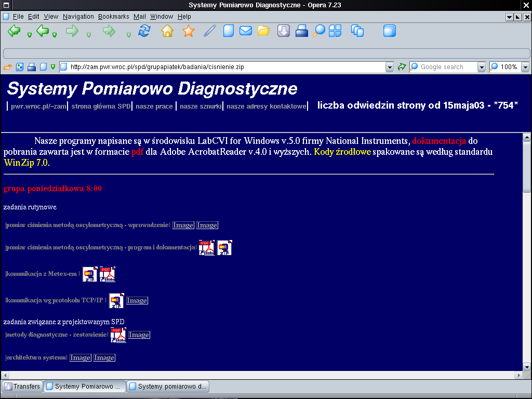
Task: Open the Navigation menu
Action: pyautogui.click(x=78, y=17)
